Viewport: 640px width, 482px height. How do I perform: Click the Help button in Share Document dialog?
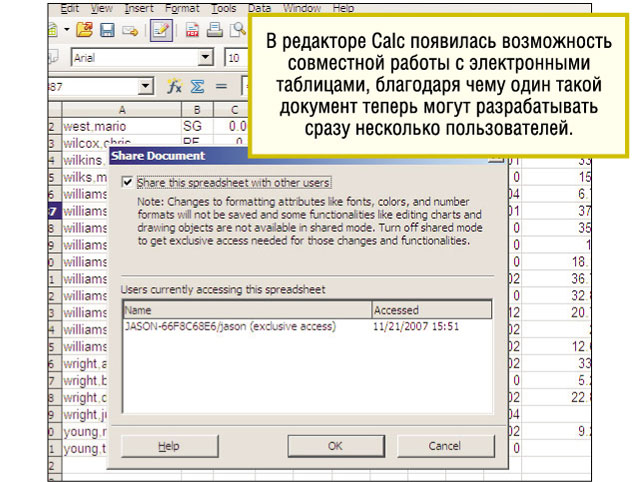point(169,446)
